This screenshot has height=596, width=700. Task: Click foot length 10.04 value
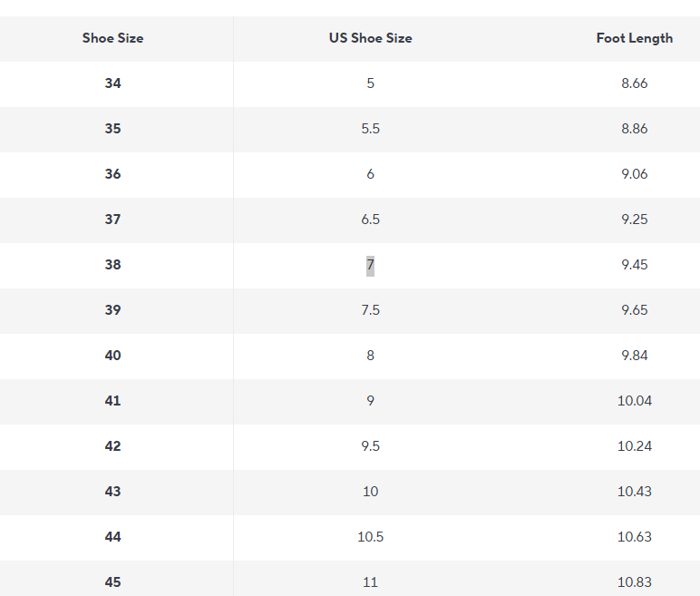pos(634,401)
